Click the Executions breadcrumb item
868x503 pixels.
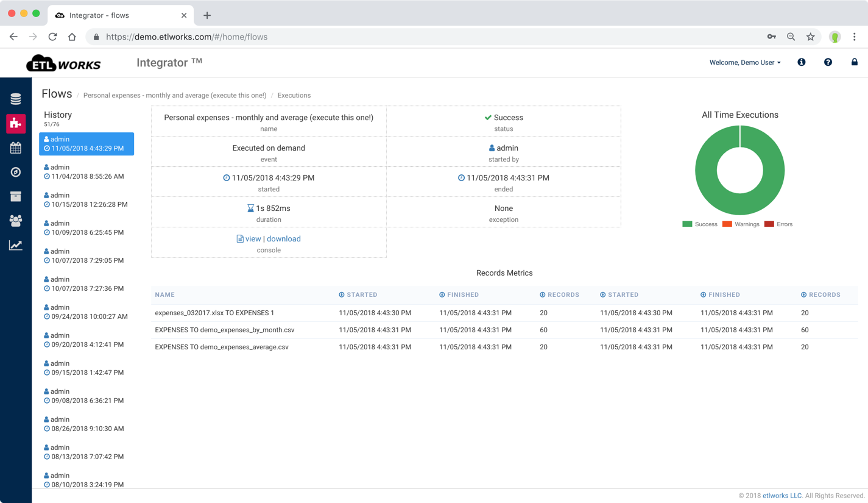tap(294, 95)
